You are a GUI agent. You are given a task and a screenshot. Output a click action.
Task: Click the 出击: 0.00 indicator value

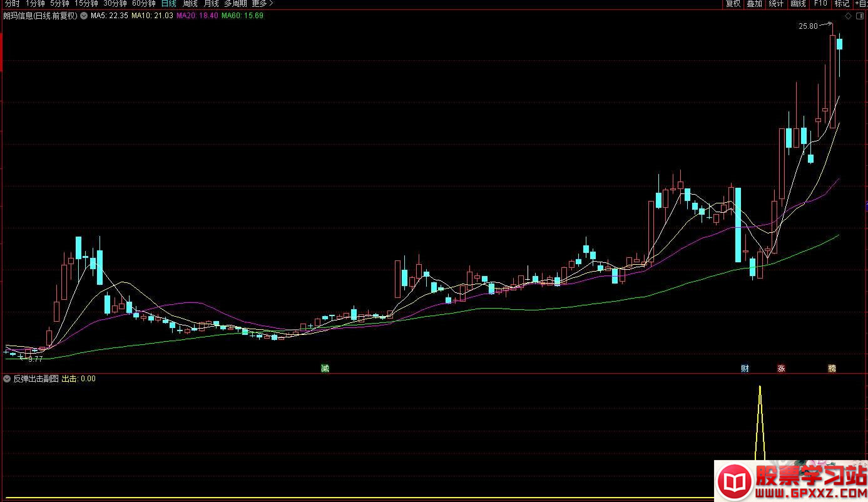click(79, 379)
